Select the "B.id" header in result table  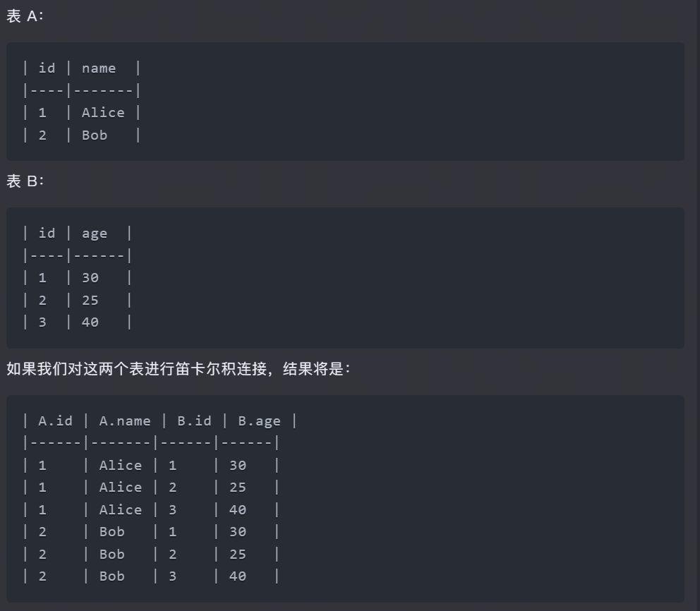coord(194,421)
